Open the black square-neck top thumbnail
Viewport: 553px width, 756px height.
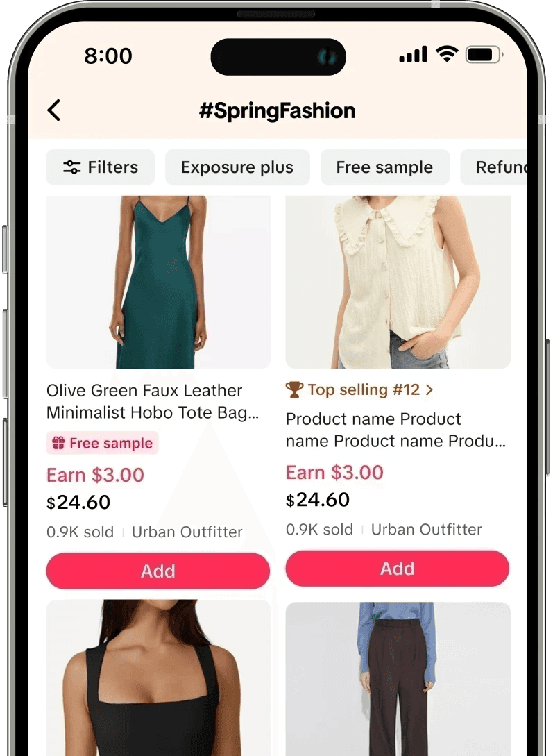click(158, 678)
